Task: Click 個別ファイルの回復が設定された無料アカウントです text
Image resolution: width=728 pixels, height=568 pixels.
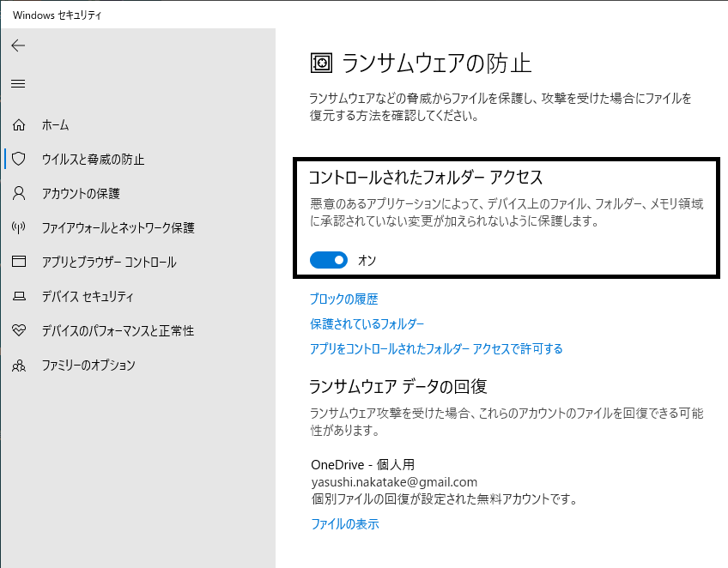Action: point(445,499)
